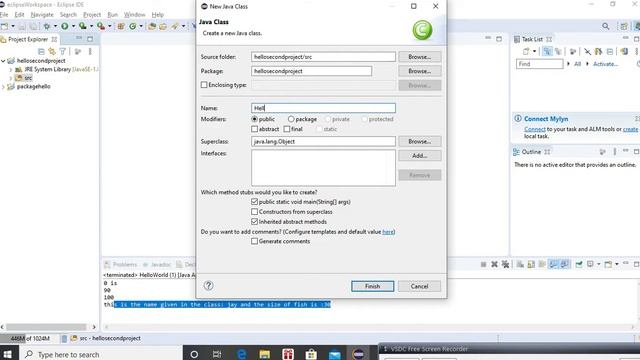
Task: Click the Eclipse Debug toolbar icon
Action: click(47, 26)
